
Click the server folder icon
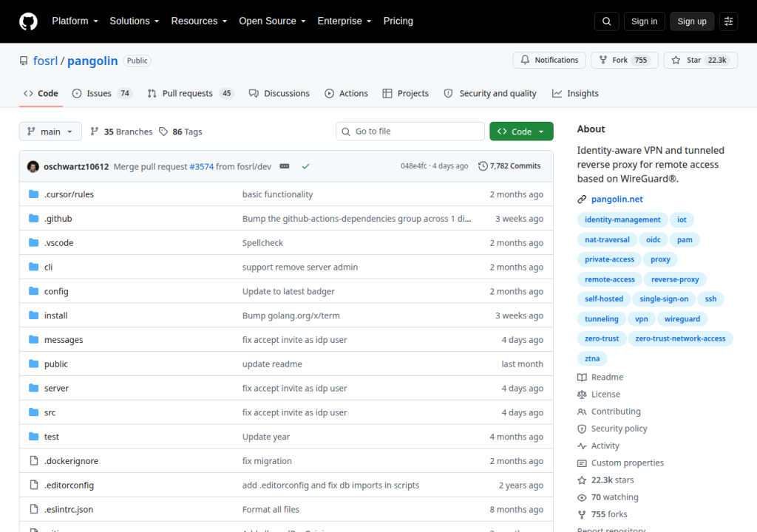[x=33, y=388]
